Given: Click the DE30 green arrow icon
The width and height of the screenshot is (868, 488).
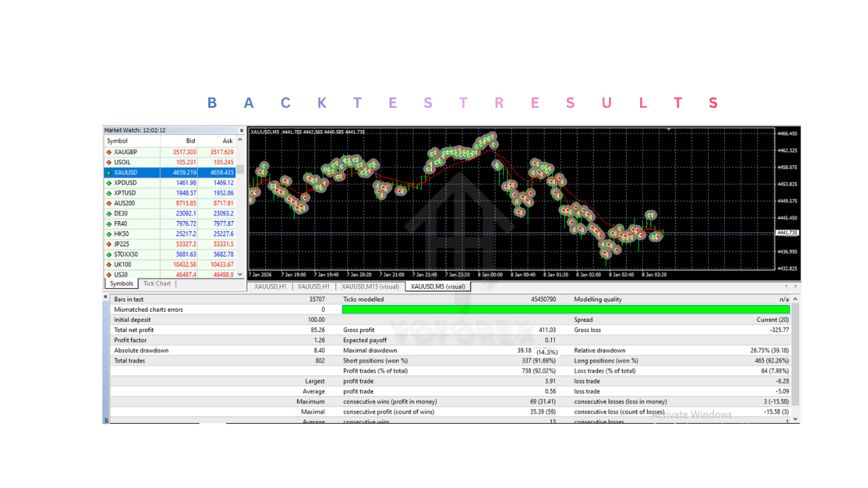Looking at the screenshot, I should point(107,213).
